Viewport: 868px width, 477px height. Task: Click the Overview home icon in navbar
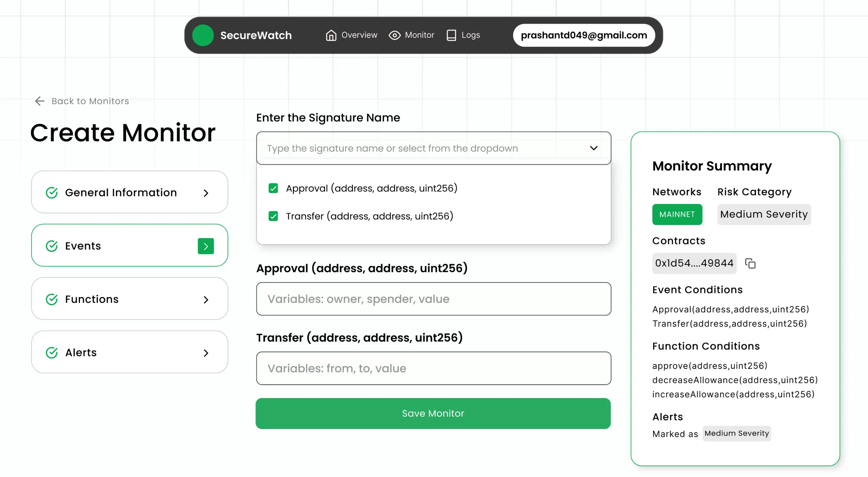pyautogui.click(x=331, y=35)
